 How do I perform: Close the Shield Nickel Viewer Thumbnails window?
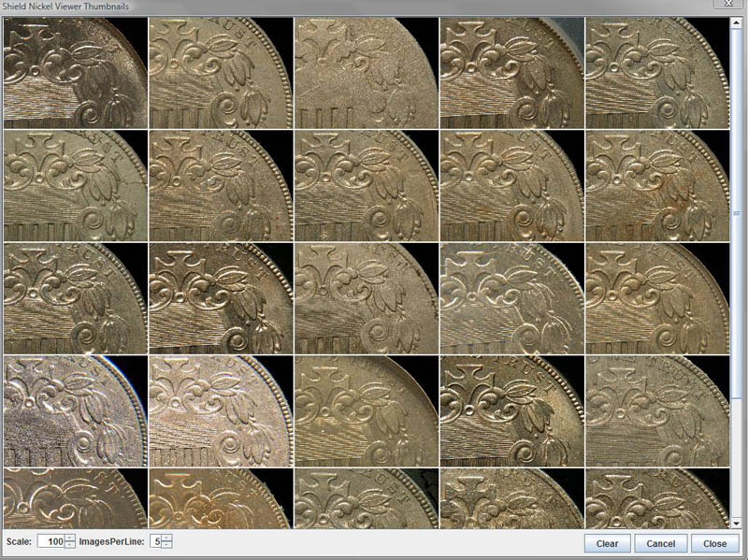coord(729,4)
